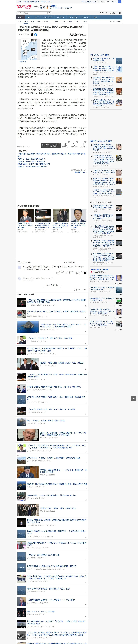React with わかりやすい lightbulb icon
Image resolution: width=138 pixels, height=644 pixels.
[x=74, y=144]
